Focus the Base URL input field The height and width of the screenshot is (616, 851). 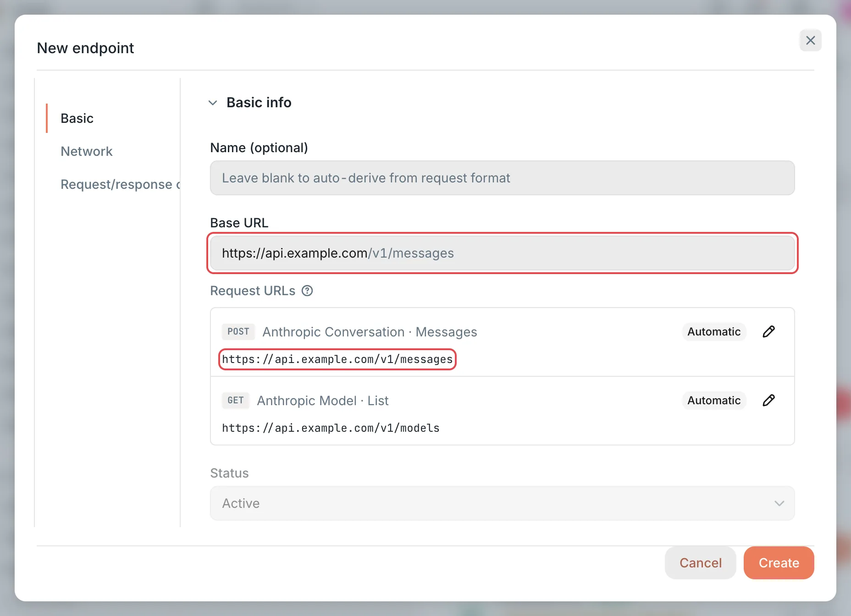pos(502,253)
